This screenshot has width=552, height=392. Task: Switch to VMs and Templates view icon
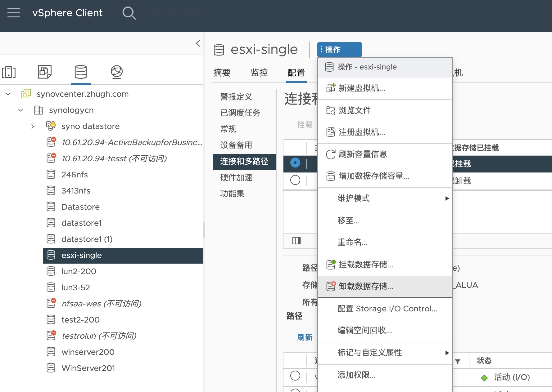click(x=45, y=72)
